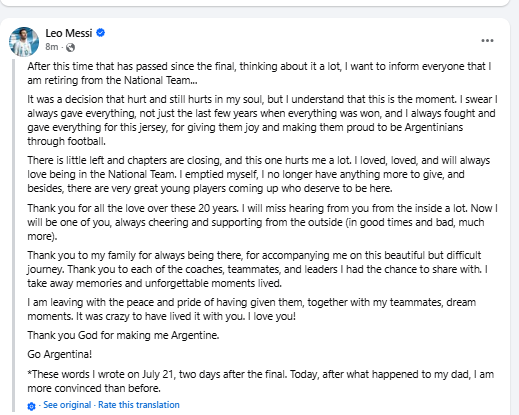Open the post's three-dots options menu
The height and width of the screenshot is (415, 519).
(487, 41)
